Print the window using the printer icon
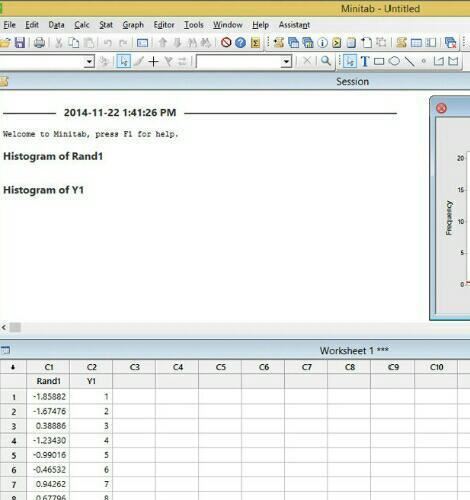The width and height of the screenshot is (470, 500). 39,43
